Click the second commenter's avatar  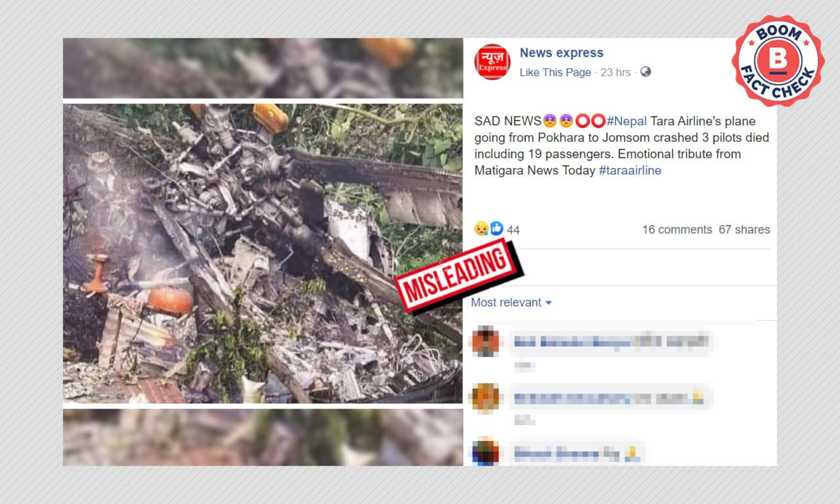point(486,397)
